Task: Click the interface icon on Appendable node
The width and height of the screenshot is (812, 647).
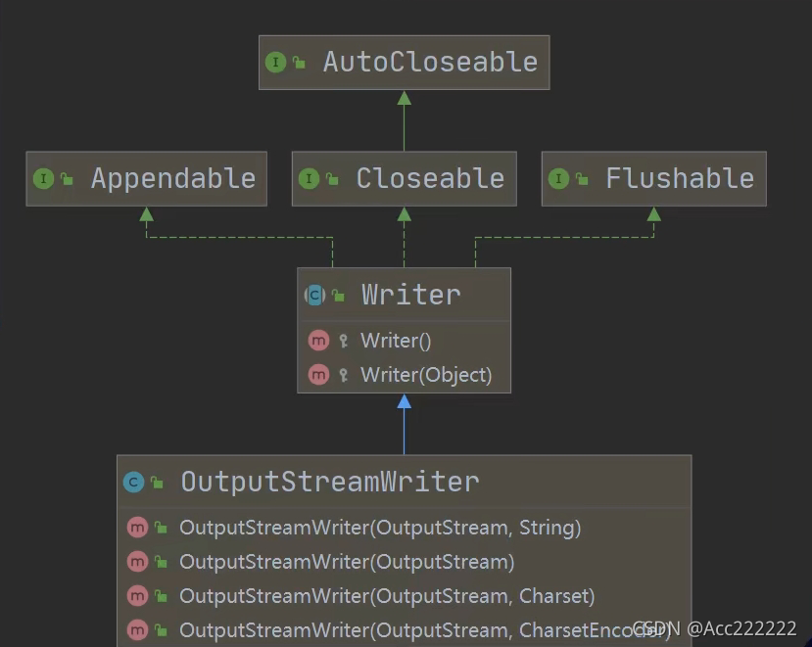Action: point(43,179)
